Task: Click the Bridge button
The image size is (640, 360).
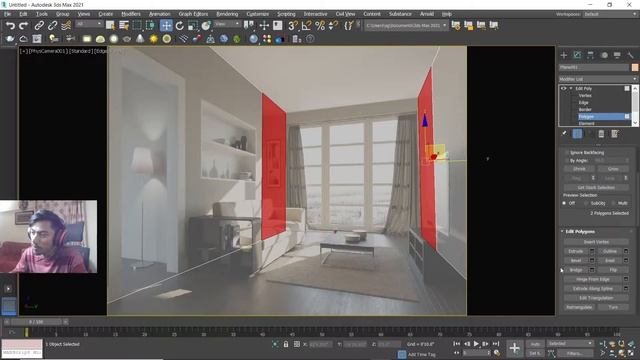Action: [576, 270]
